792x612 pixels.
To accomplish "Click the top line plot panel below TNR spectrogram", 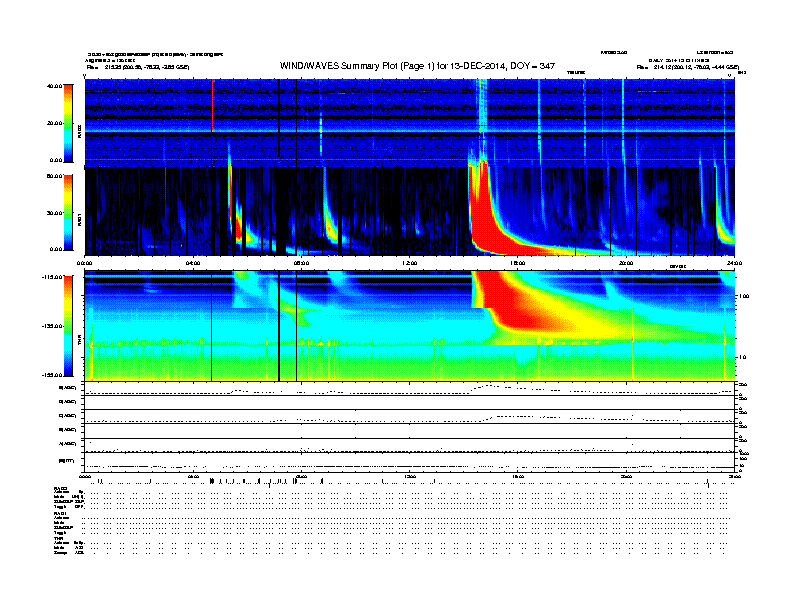I will pyautogui.click(x=410, y=388).
